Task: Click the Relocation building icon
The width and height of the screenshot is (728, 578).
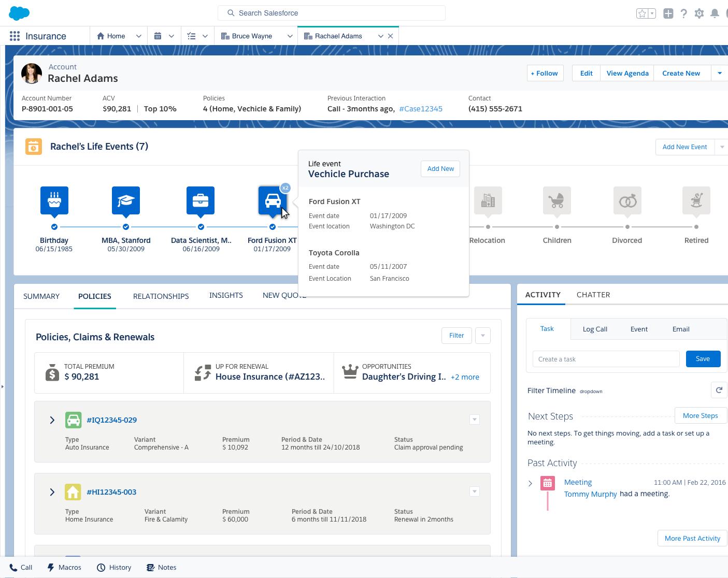Action: 488,200
